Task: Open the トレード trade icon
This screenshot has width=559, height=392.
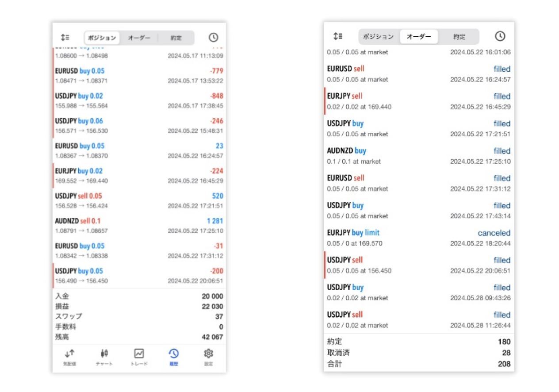Action: [x=139, y=354]
